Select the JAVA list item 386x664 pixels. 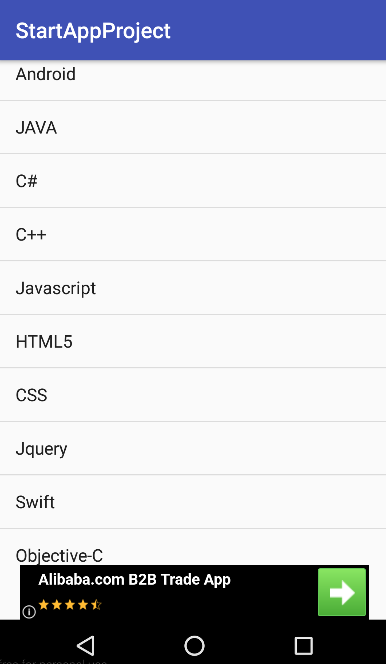[193, 127]
